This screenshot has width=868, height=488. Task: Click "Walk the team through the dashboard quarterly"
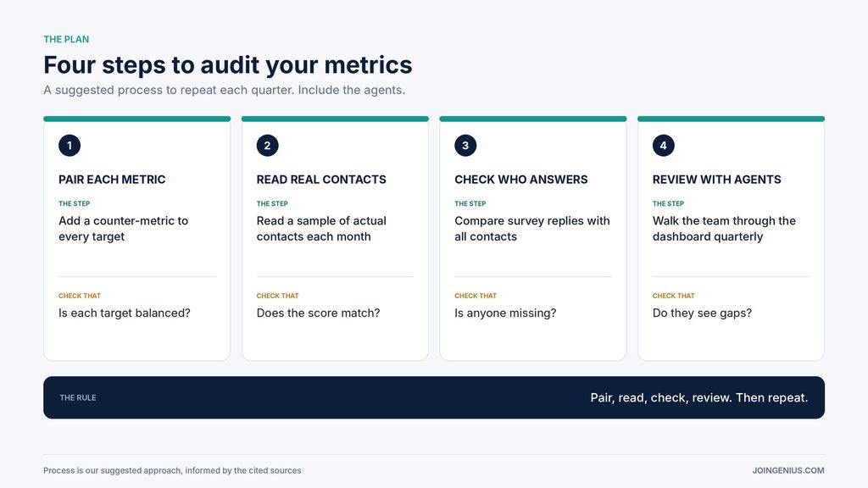tap(724, 229)
